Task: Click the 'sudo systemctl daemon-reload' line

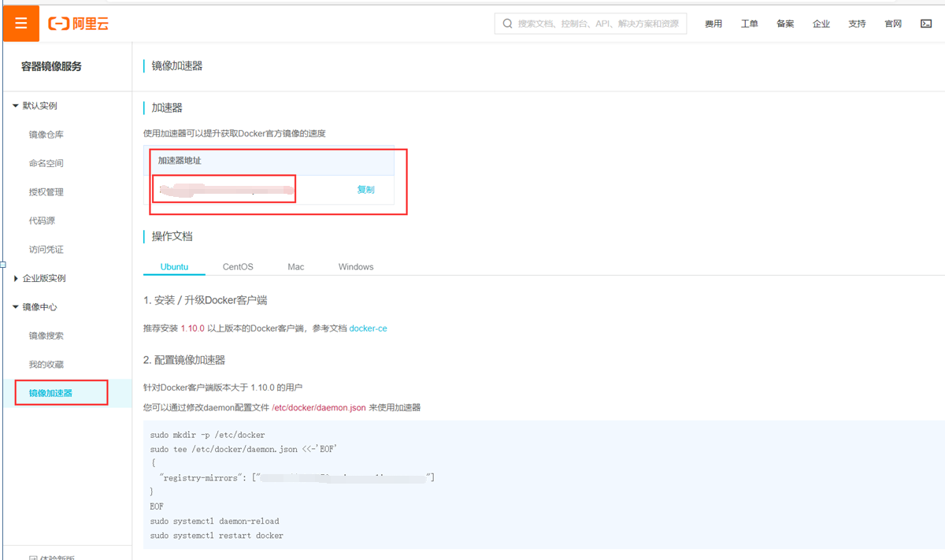Action: 214,521
